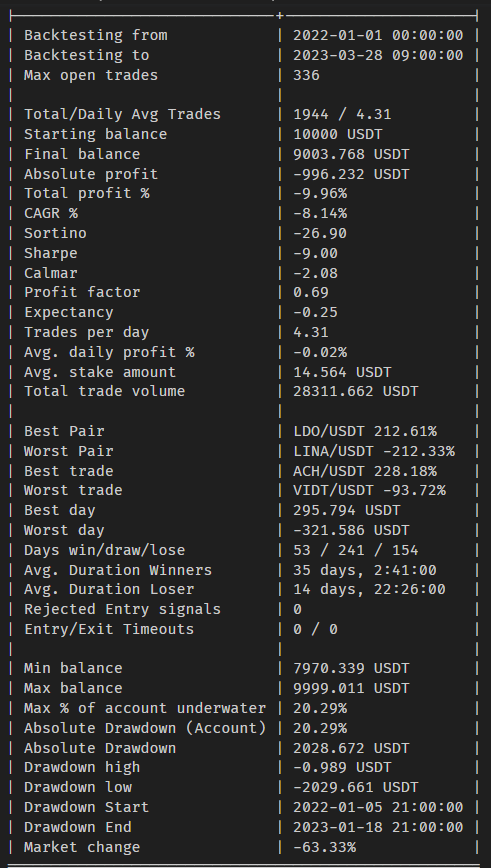Click the 'Trades per day' label
Viewport: 491px width, 868px height.
(x=86, y=333)
